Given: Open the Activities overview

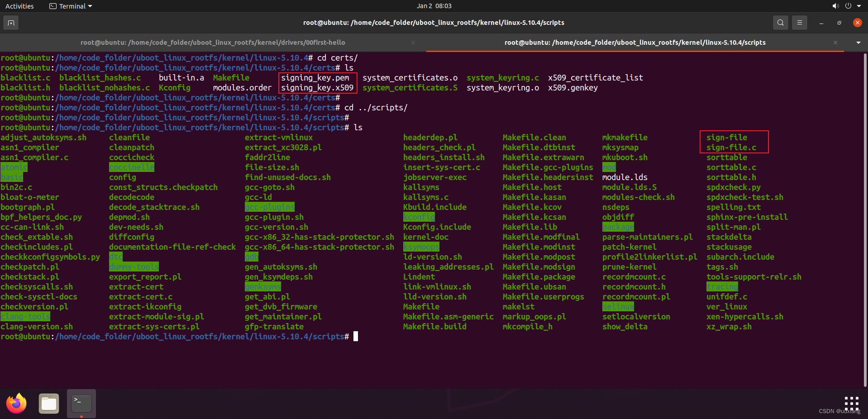Looking at the screenshot, I should pos(19,6).
